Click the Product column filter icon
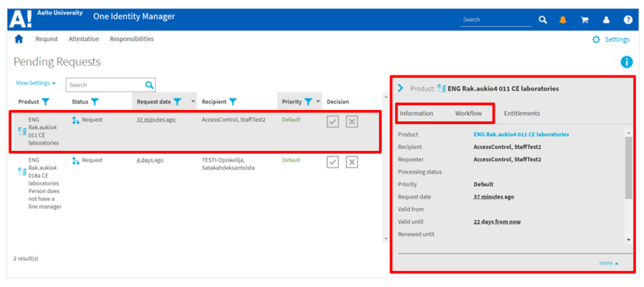Image resolution: width=644 pixels, height=287 pixels. 46,102
